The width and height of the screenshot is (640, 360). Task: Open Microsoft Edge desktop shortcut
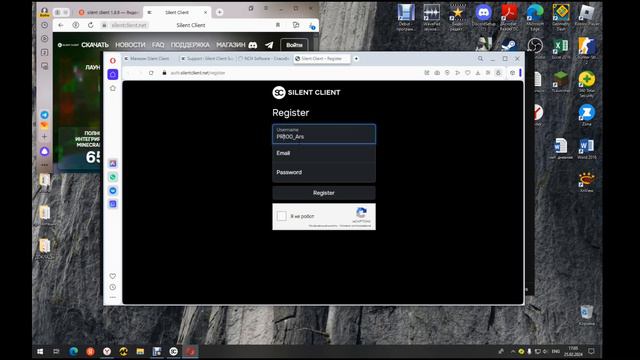535,17
